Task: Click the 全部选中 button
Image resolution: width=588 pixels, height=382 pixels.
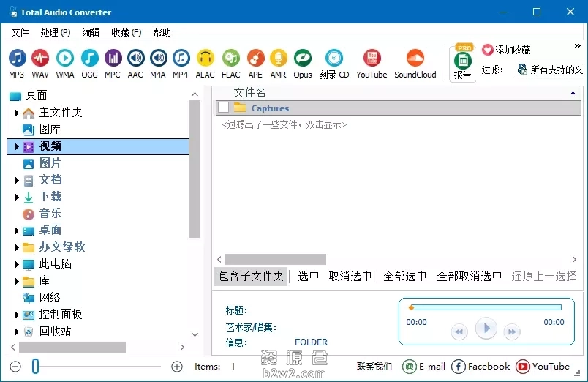Action: point(405,277)
